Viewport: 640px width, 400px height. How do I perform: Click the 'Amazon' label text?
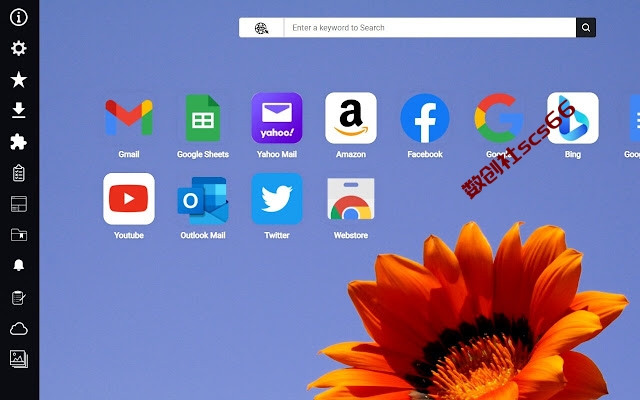pos(351,154)
